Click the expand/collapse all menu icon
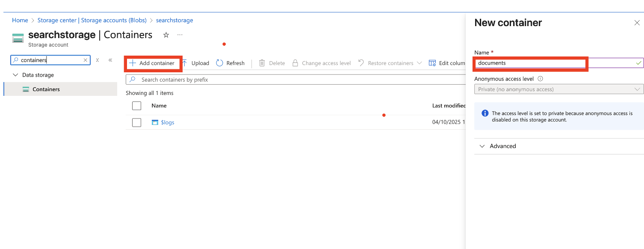Screen dimensions: 644x249 [x=97, y=60]
